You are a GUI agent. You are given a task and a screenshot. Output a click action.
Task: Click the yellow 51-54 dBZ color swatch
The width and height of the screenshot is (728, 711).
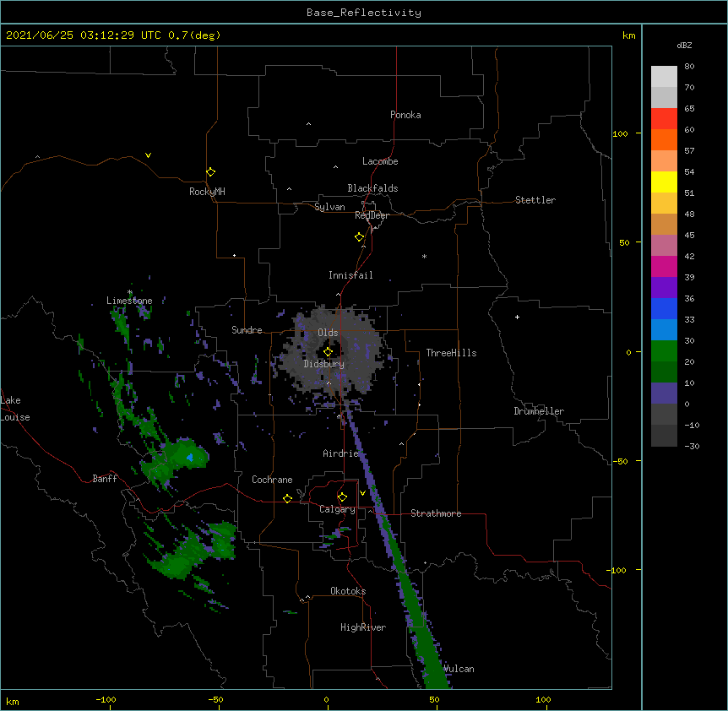(664, 182)
